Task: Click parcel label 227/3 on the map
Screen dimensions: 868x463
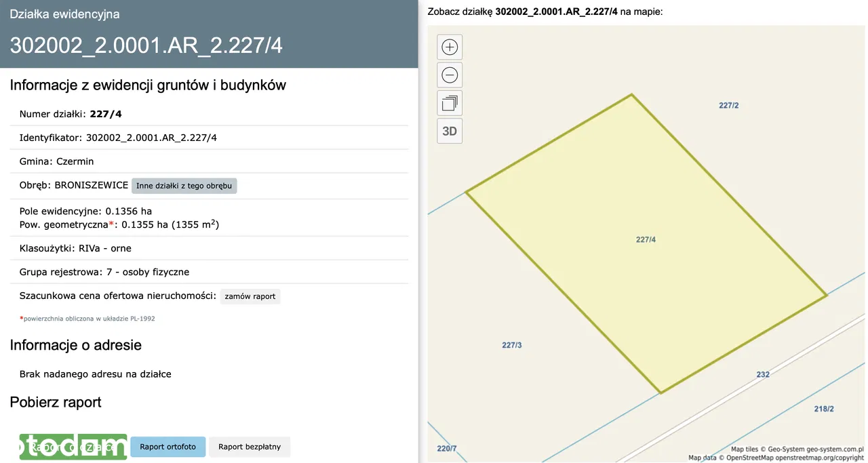Action: pos(512,345)
